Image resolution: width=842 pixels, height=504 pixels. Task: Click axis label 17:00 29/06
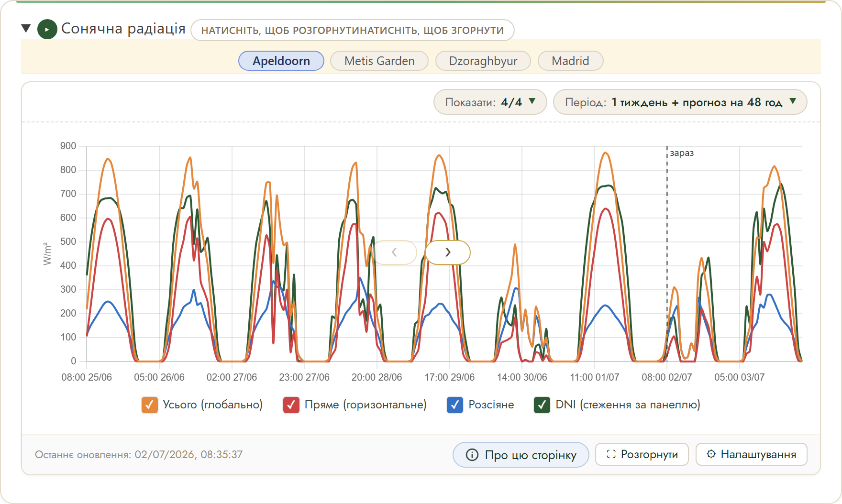[450, 377]
